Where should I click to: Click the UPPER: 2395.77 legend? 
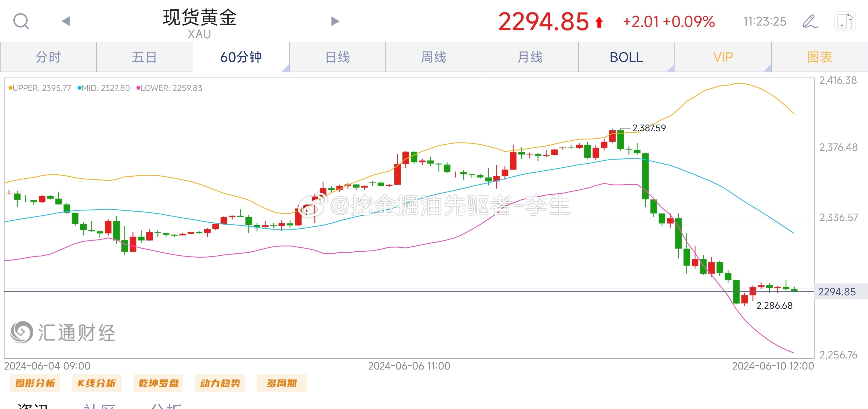tap(40, 88)
